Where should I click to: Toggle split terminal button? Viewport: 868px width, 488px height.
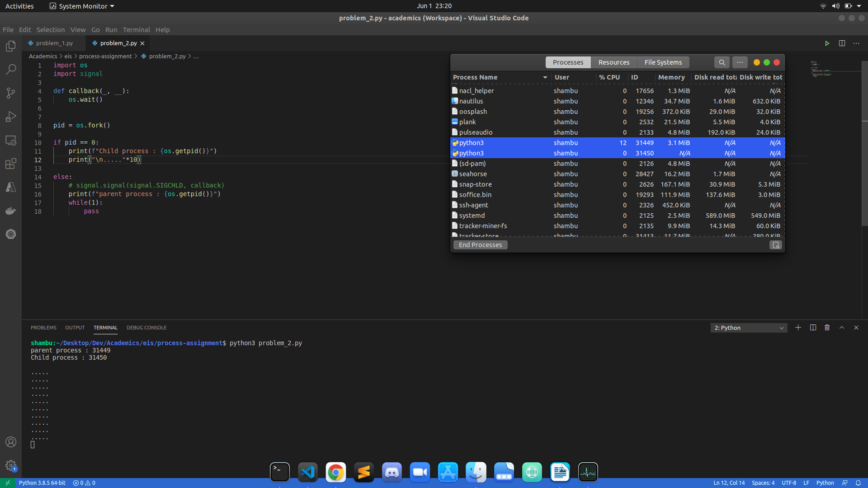(x=813, y=328)
